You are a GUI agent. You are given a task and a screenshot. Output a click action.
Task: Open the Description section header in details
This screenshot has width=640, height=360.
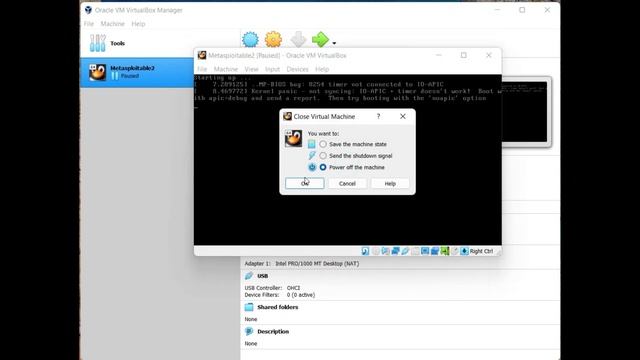[273, 331]
